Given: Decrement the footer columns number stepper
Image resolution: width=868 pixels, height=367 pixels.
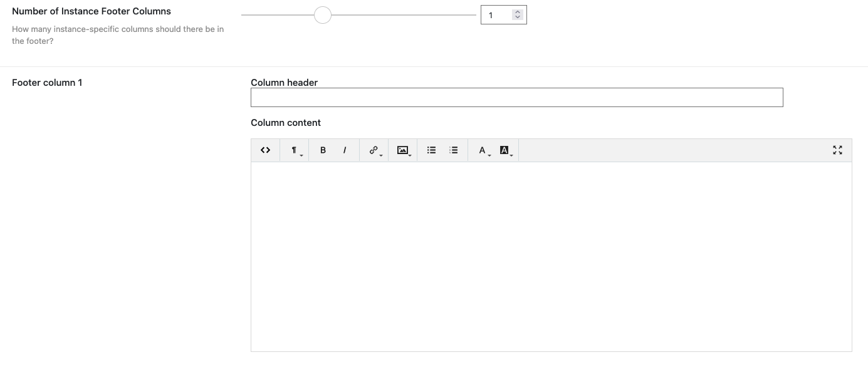Looking at the screenshot, I should point(518,18).
